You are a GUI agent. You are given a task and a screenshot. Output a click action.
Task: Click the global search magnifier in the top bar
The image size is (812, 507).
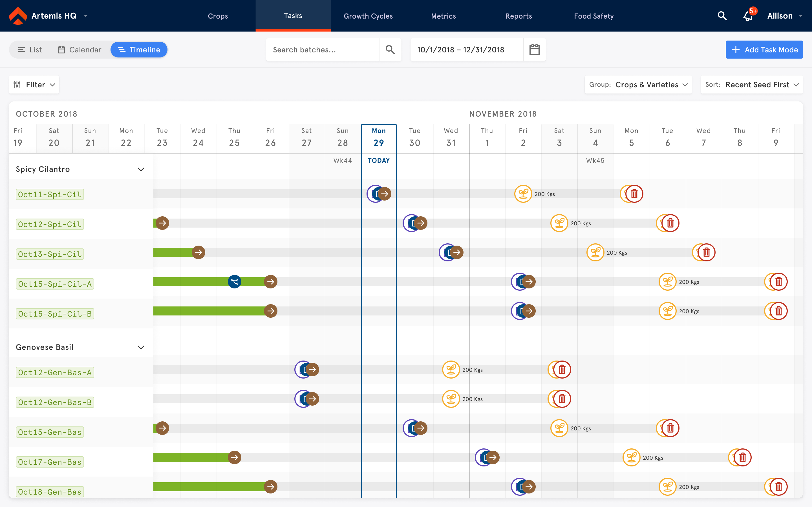click(x=722, y=16)
